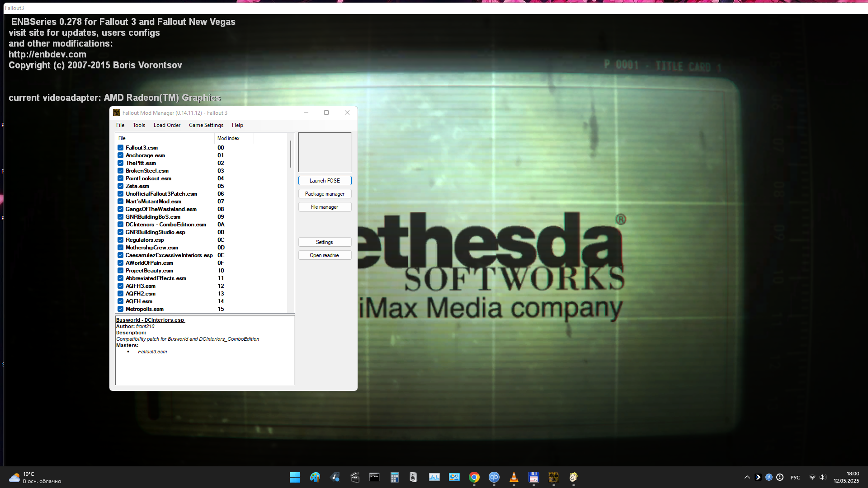The height and width of the screenshot is (488, 868).
Task: Select the GNRBuildingStudio.esp entry
Action: coord(155,232)
